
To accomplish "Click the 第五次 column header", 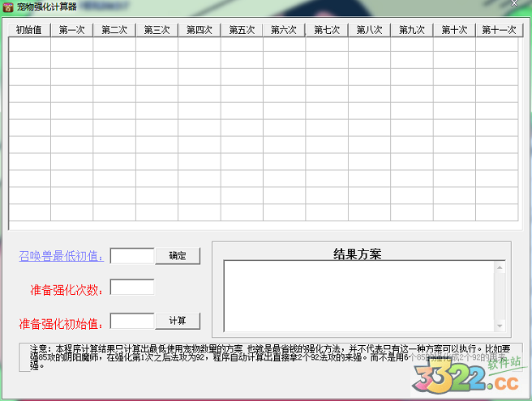I will pyautogui.click(x=242, y=30).
